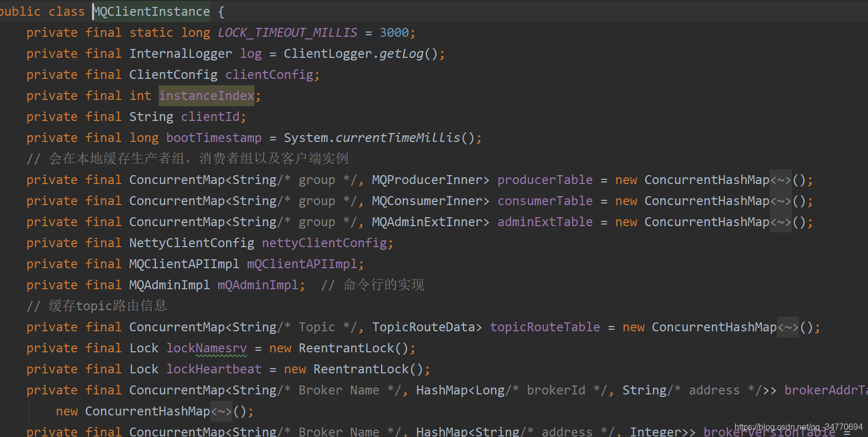Select the clientId field
868x437 pixels.
[x=210, y=117]
